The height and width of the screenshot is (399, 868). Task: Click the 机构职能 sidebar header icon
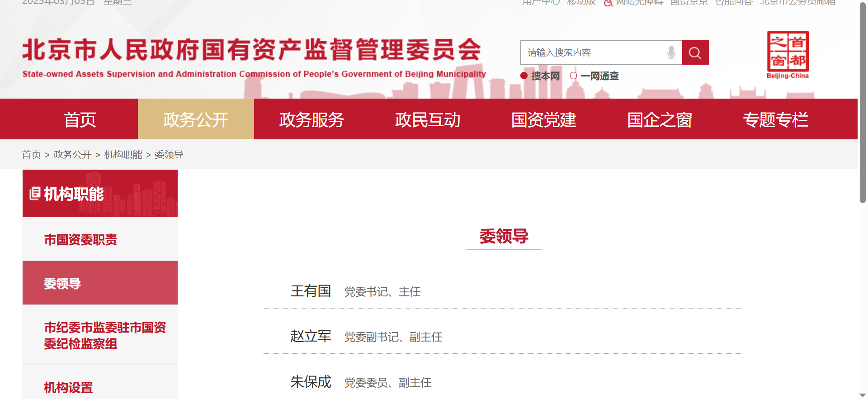tap(35, 194)
